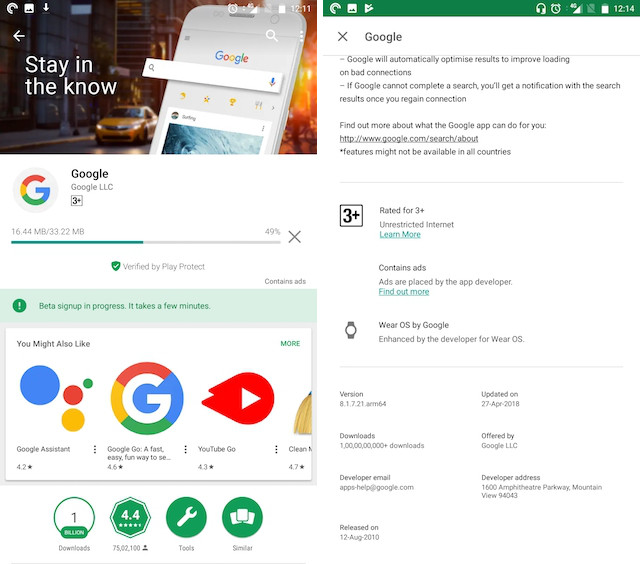Open options menu for Google Assistant card
The width and height of the screenshot is (640, 564).
[x=95, y=449]
